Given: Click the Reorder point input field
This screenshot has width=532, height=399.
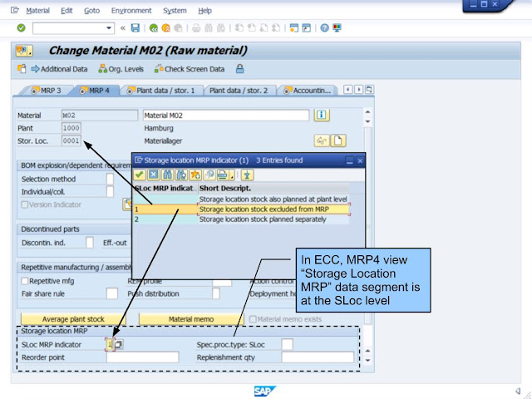Looking at the screenshot, I should (142, 357).
